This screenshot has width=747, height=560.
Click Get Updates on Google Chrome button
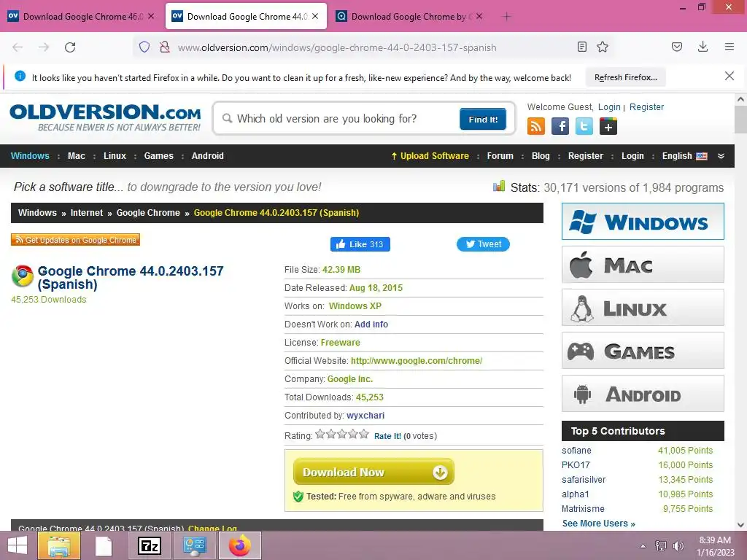[x=75, y=240]
